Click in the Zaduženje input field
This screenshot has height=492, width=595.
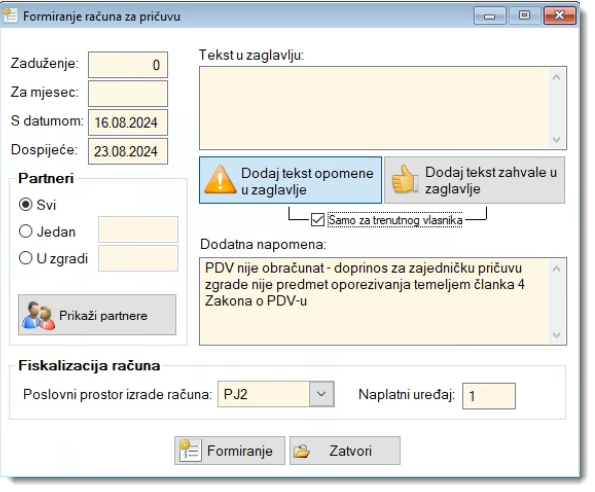pos(128,65)
